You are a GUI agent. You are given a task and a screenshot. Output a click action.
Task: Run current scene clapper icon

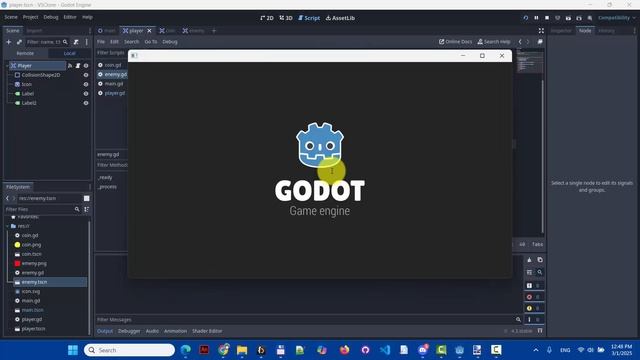tap(568, 18)
